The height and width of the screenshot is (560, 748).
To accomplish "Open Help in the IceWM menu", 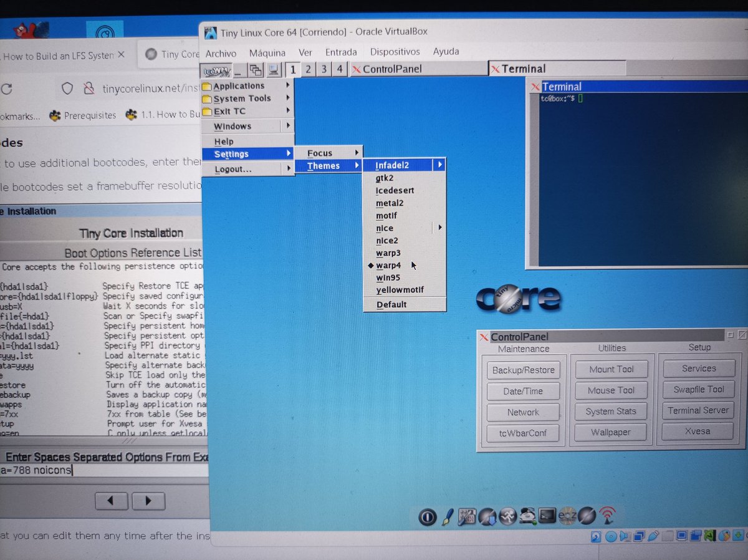I will point(247,142).
